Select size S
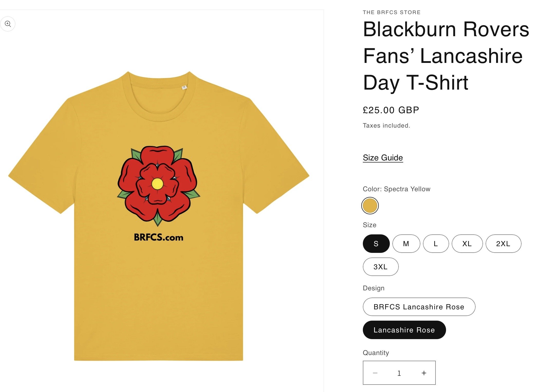The image size is (539, 392). pos(376,244)
